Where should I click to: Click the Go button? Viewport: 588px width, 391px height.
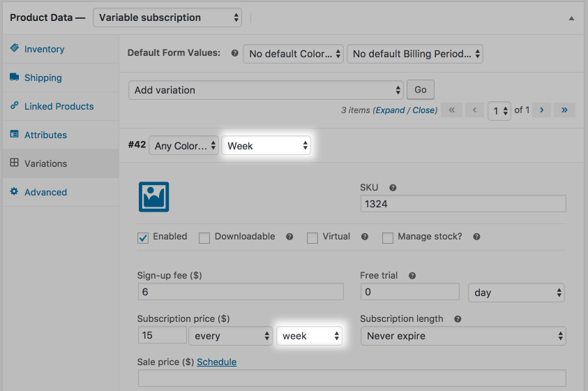tap(421, 89)
